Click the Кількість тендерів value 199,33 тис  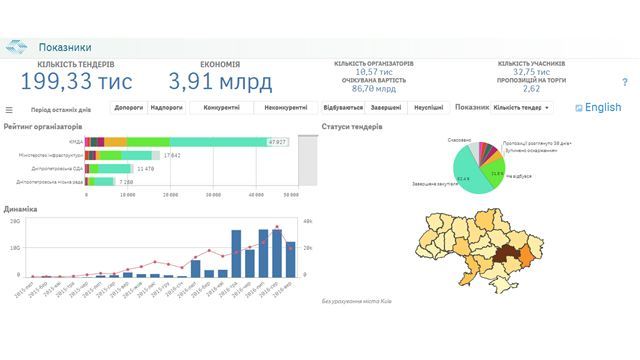[x=76, y=81]
